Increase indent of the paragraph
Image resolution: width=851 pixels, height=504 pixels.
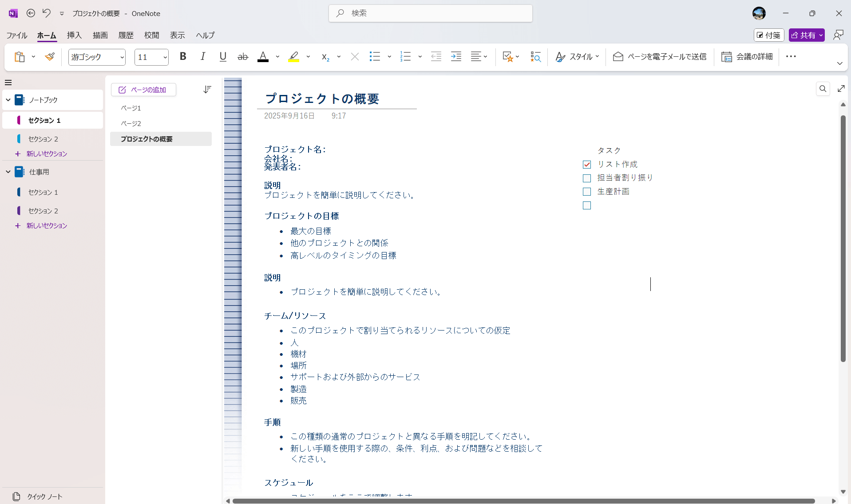click(456, 57)
